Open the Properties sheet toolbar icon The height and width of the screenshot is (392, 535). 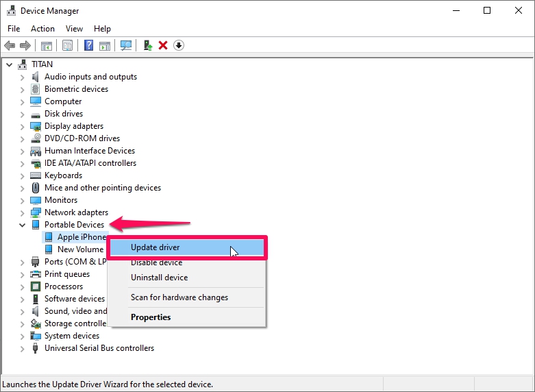(67, 45)
